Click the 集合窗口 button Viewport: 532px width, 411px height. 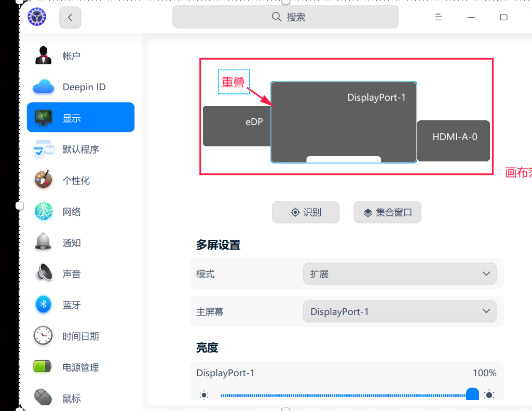(388, 212)
